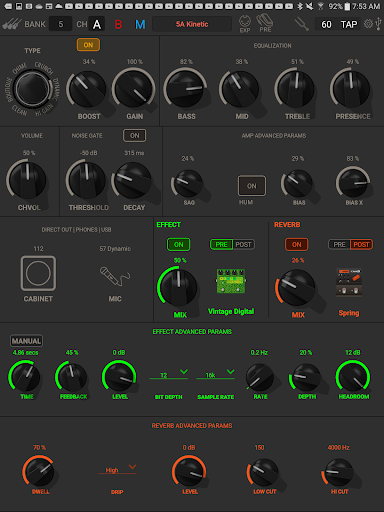Viewport: 384px width, 512px height.
Task: Open the tuner fork icon
Action: coord(302,24)
